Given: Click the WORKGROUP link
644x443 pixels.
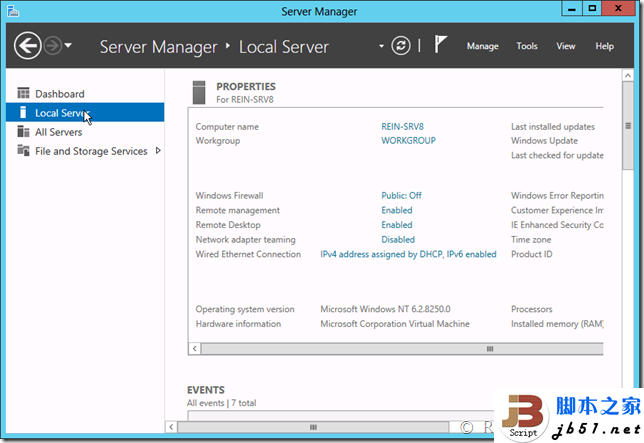Looking at the screenshot, I should coord(408,140).
